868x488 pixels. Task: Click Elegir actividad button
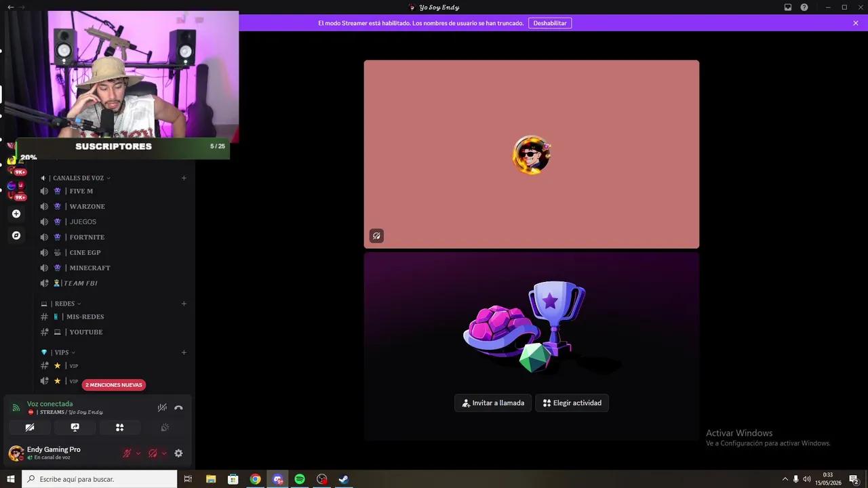pyautogui.click(x=572, y=403)
